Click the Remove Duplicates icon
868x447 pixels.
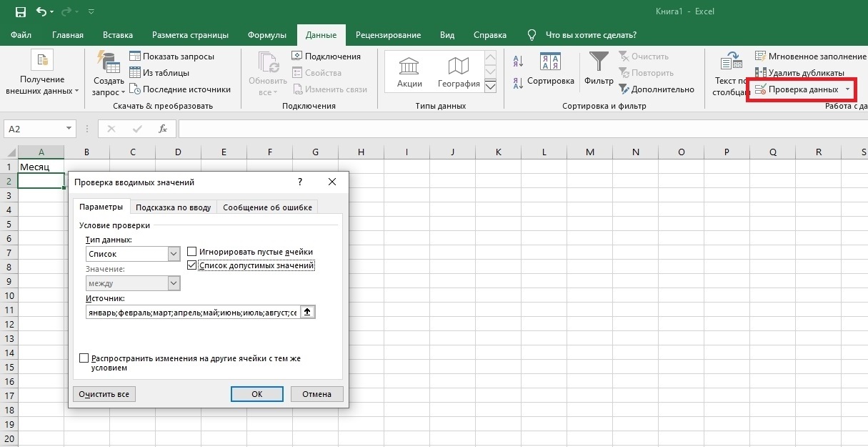[760, 73]
